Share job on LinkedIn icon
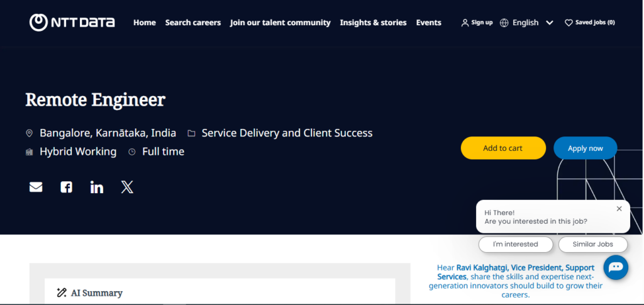 (x=96, y=187)
